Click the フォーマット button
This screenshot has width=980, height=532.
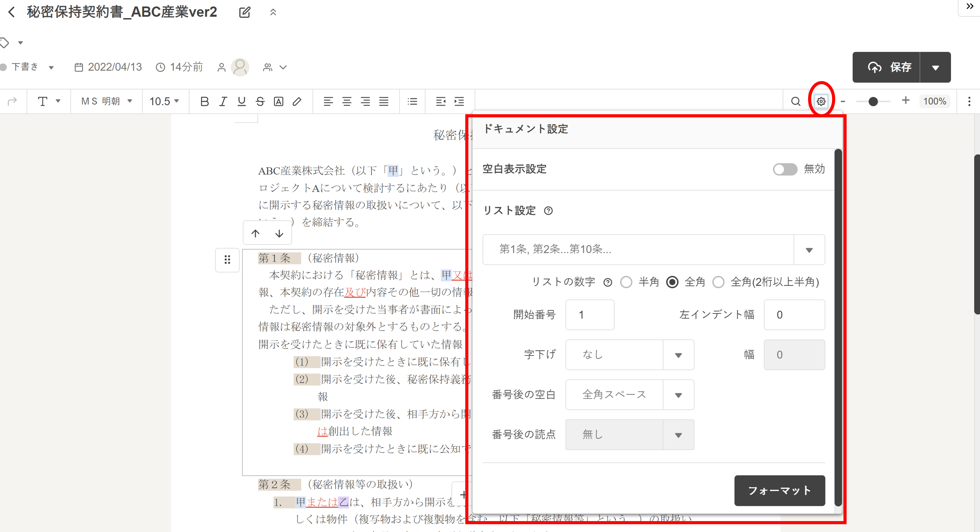[x=780, y=491]
